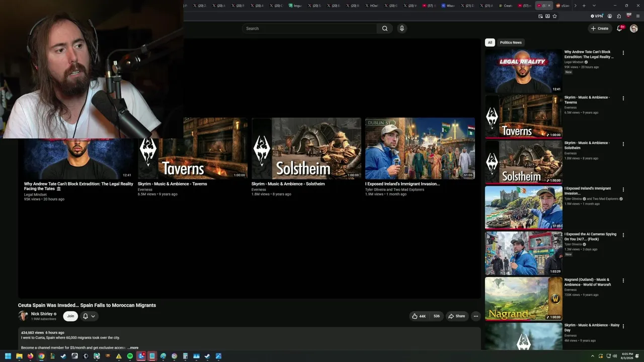Open AI Cameras Spying sidebar thumbnail
The height and width of the screenshot is (362, 644).
[x=523, y=253]
